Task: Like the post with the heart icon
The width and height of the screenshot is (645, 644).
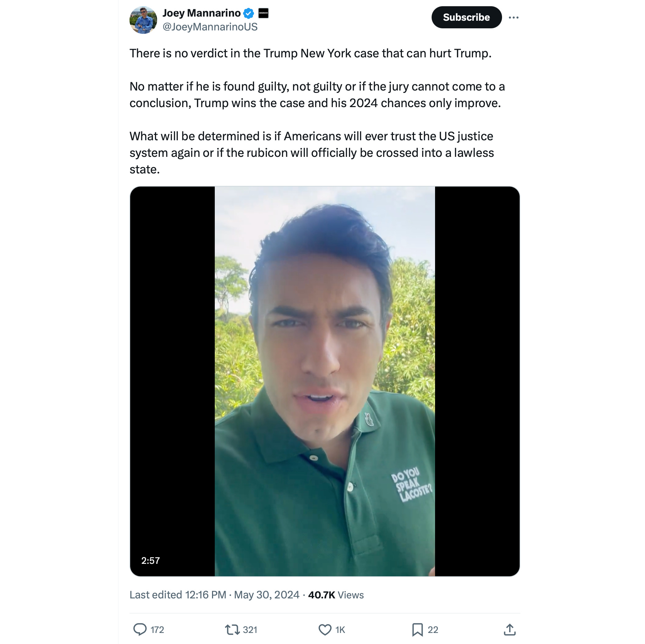Action: [x=325, y=629]
